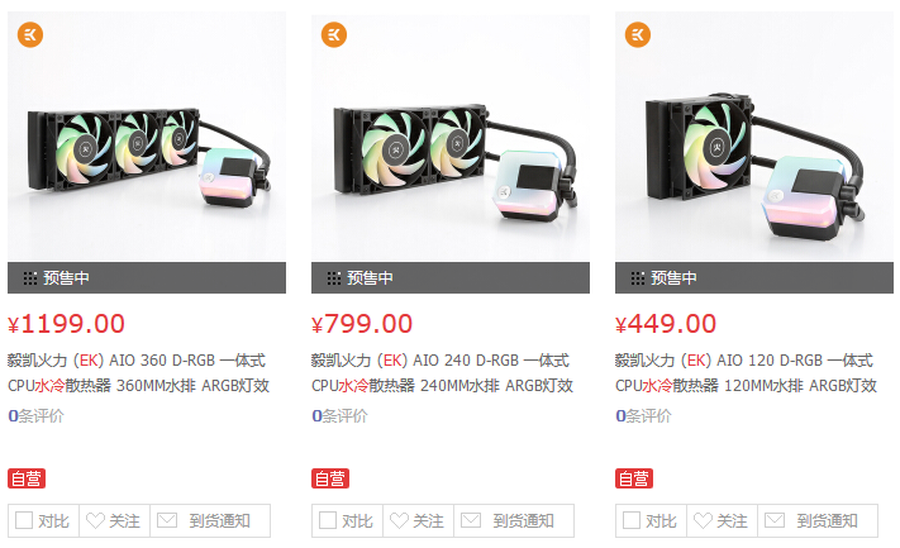Click the orange EK logo on the AIO 120 product
Image resolution: width=900 pixels, height=548 pixels.
[638, 35]
